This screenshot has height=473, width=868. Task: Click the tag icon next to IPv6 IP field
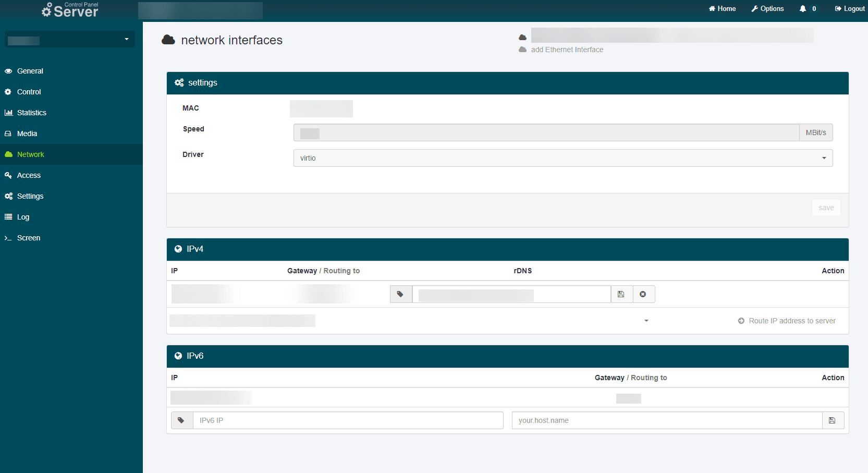pos(182,420)
